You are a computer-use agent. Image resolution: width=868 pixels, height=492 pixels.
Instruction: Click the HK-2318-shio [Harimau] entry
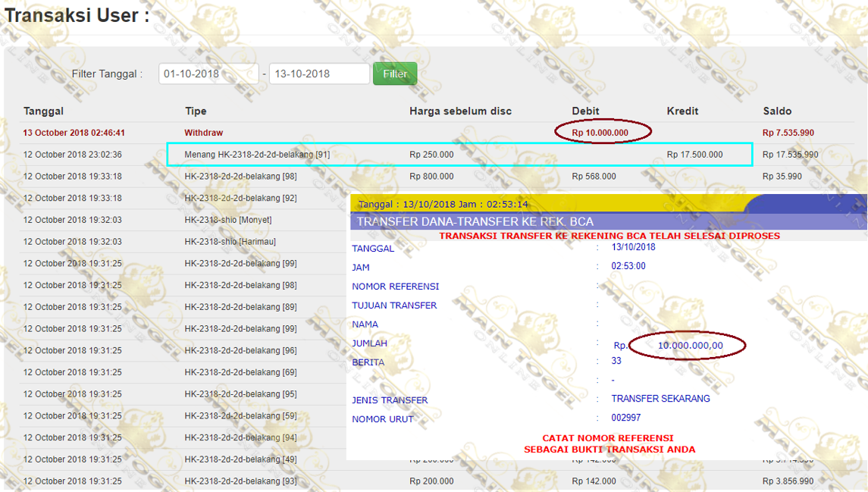click(228, 242)
